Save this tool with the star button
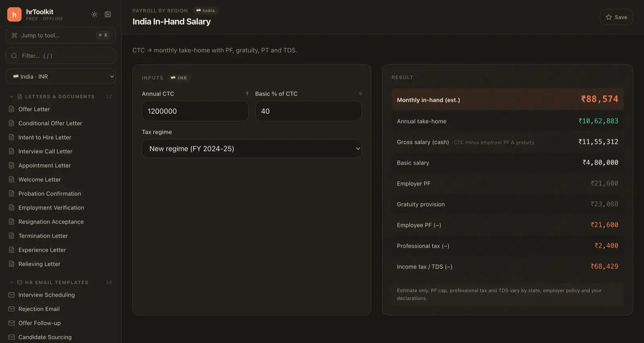 tap(616, 17)
